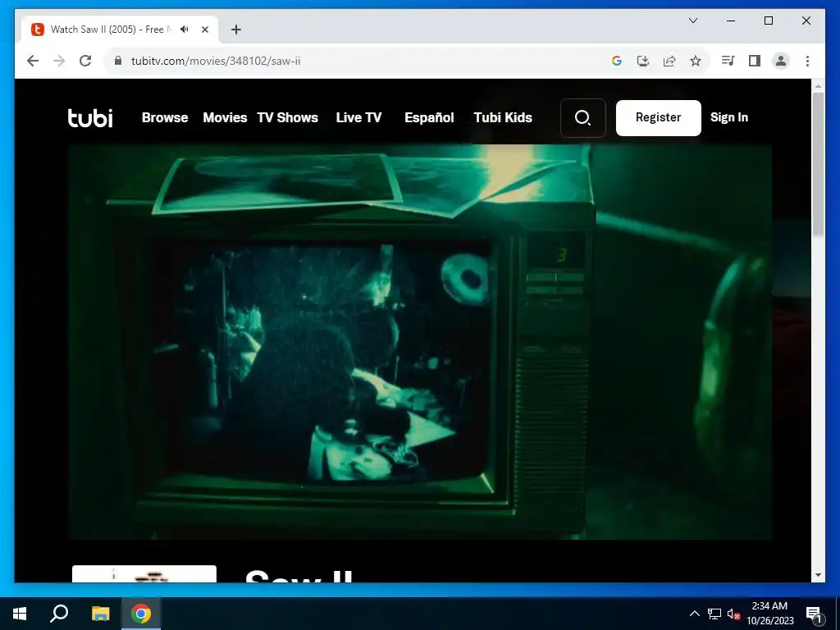Click network tray icon
Image resolution: width=840 pixels, height=630 pixels.
coord(714,614)
